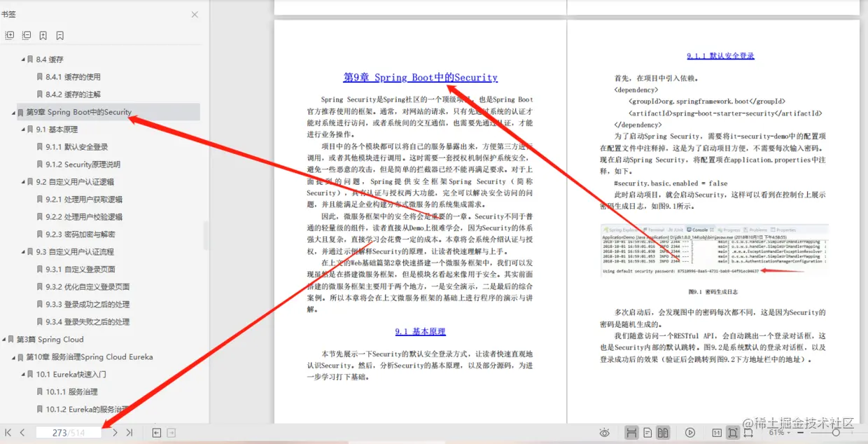Click the bookmark flag icon beside 10.1 Eureka快速入门

coord(30,375)
